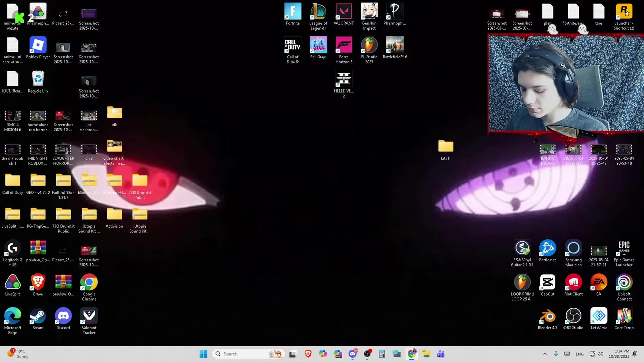Screen dimensions: 644x362
Task: Open the Core Temp shortcut
Action: (x=624, y=319)
